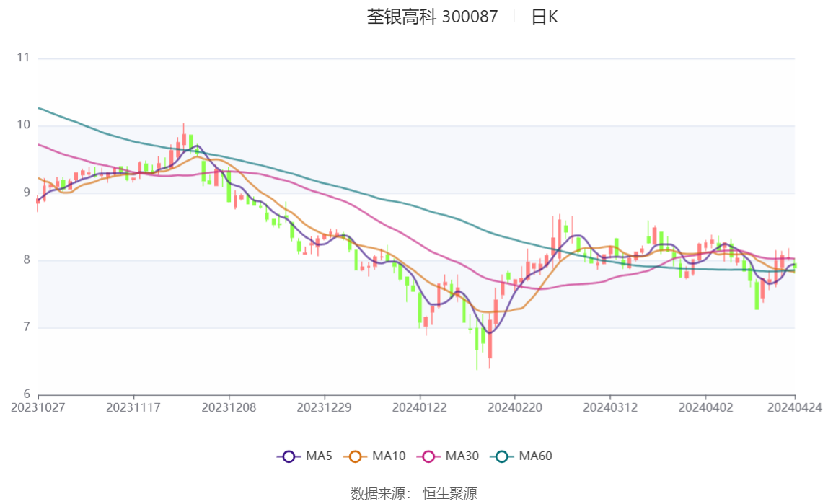The height and width of the screenshot is (504, 828).
Task: Click the 20240402 date axis label
Action: (x=705, y=407)
